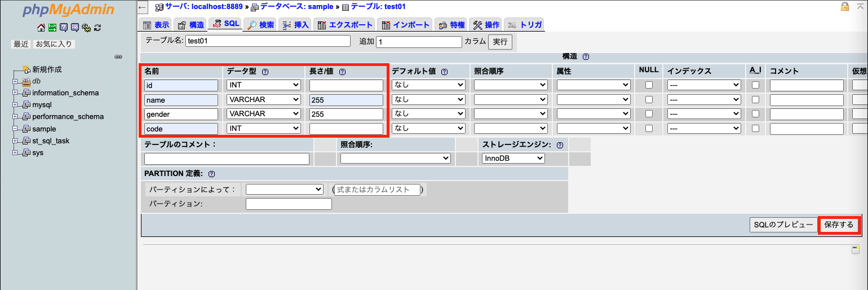The width and height of the screenshot is (868, 290).
Task: Click the db database icon in tree
Action: [x=26, y=81]
